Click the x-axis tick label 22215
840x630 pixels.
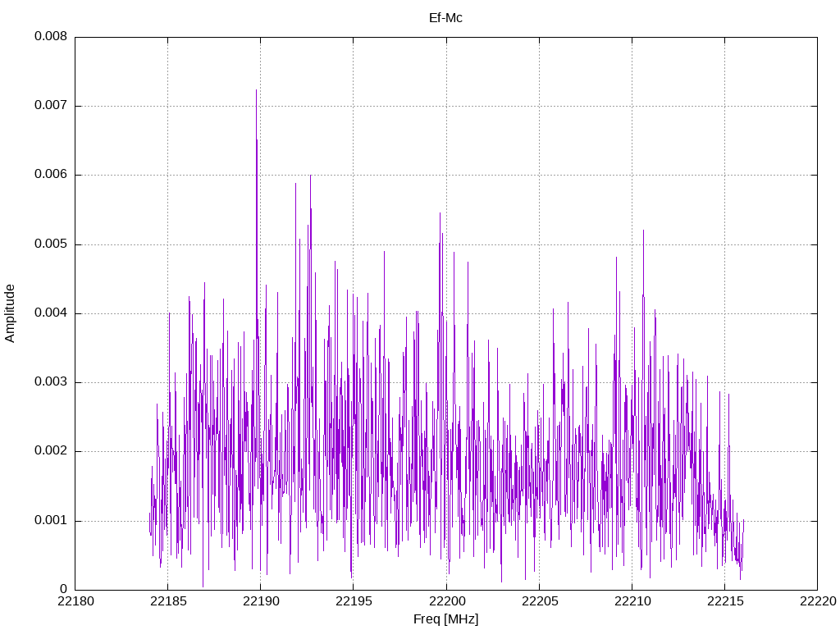[x=725, y=601]
